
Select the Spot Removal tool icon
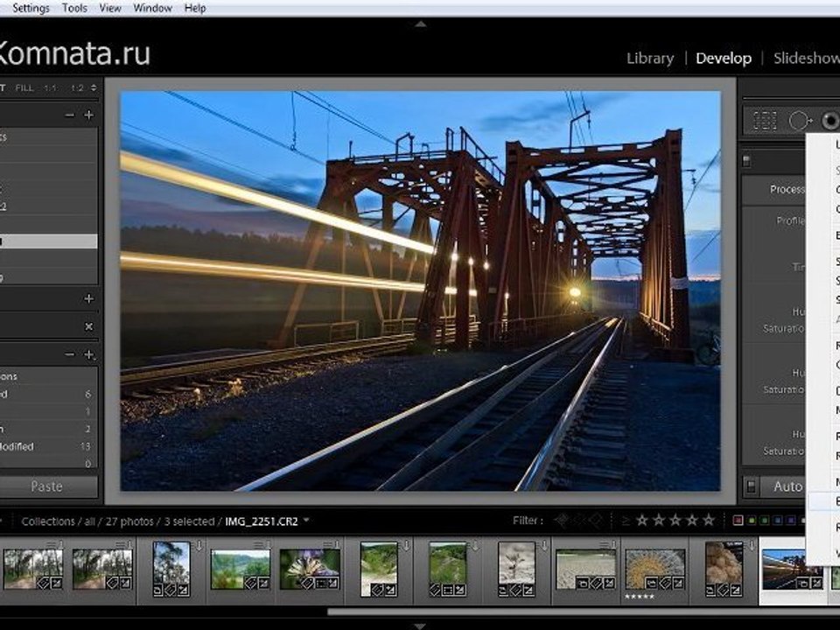pyautogui.click(x=799, y=121)
